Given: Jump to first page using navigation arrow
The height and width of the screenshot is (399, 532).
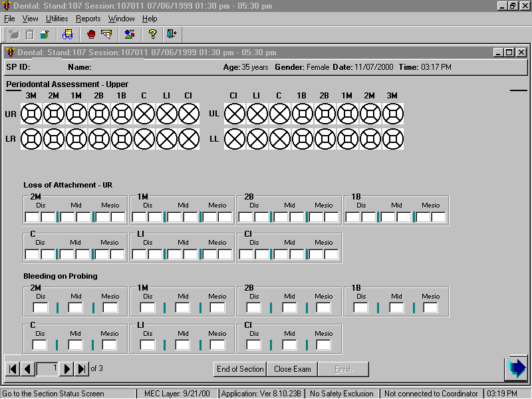Looking at the screenshot, I should point(13,368).
